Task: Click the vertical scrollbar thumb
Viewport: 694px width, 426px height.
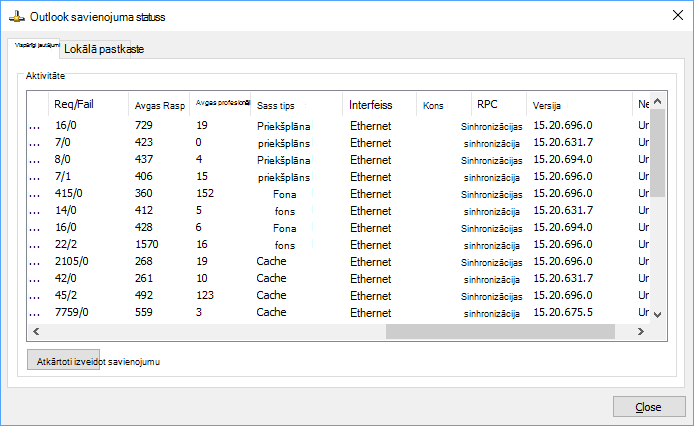Action: pos(657,153)
